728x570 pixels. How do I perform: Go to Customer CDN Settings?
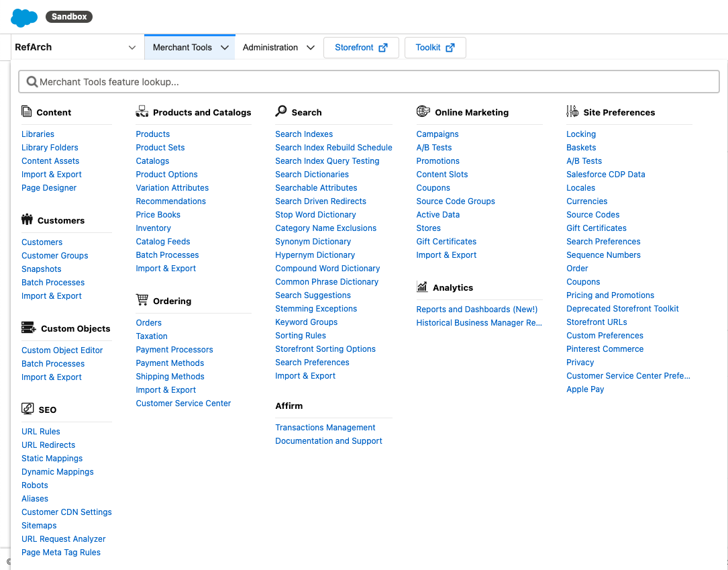[66, 512]
